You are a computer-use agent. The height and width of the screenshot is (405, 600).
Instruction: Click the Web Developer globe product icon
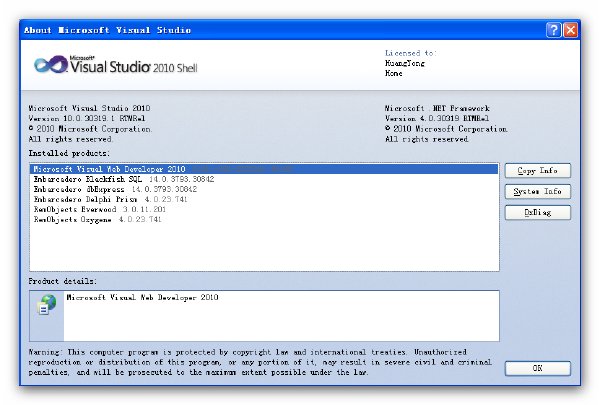pyautogui.click(x=47, y=305)
